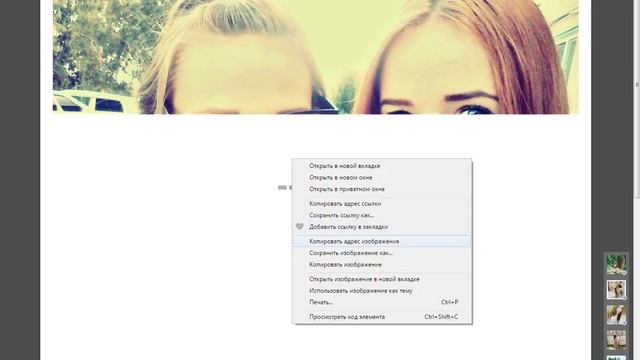Open the second thumbnail in right strip
The image size is (640, 360).
click(616, 290)
